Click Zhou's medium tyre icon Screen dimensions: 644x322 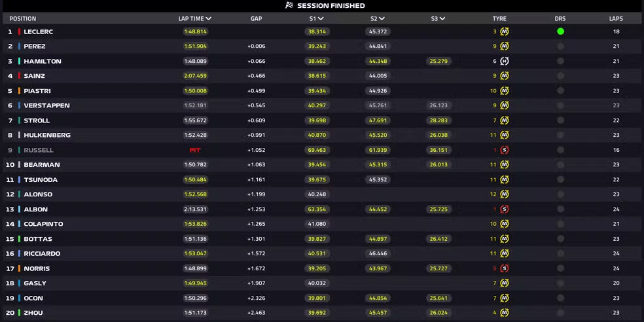[x=505, y=313]
